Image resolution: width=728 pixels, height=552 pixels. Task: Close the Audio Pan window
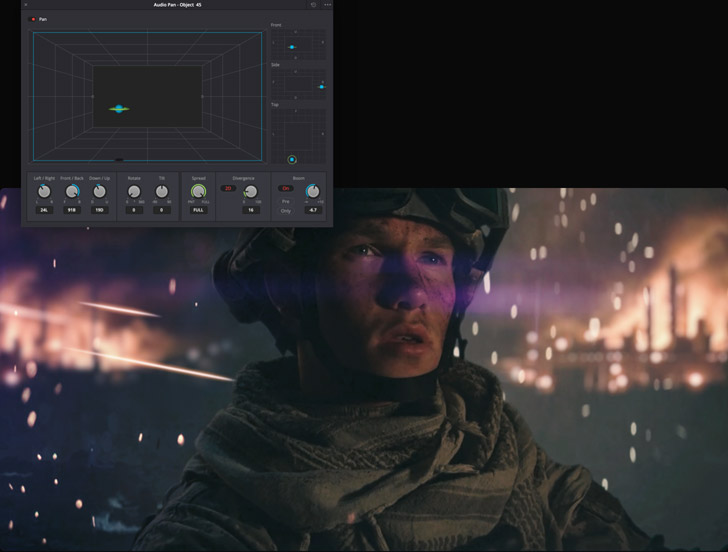coord(26,5)
